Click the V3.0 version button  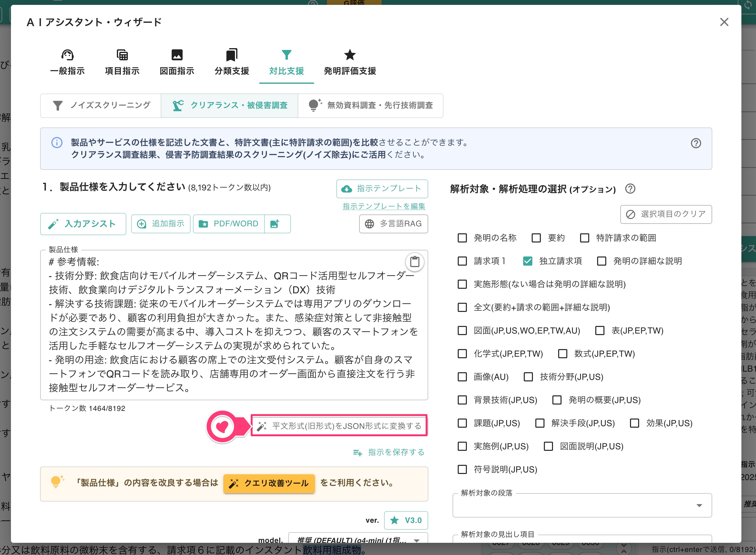tap(406, 520)
